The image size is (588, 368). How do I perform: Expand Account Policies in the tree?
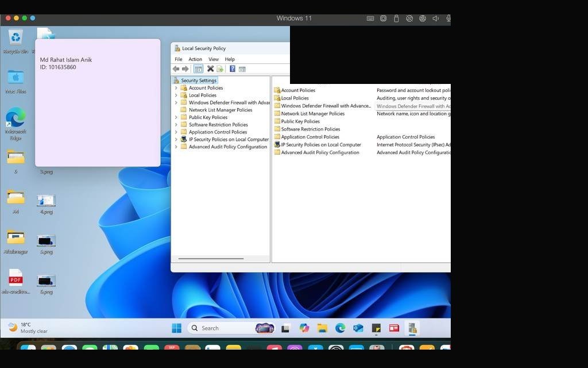[176, 88]
